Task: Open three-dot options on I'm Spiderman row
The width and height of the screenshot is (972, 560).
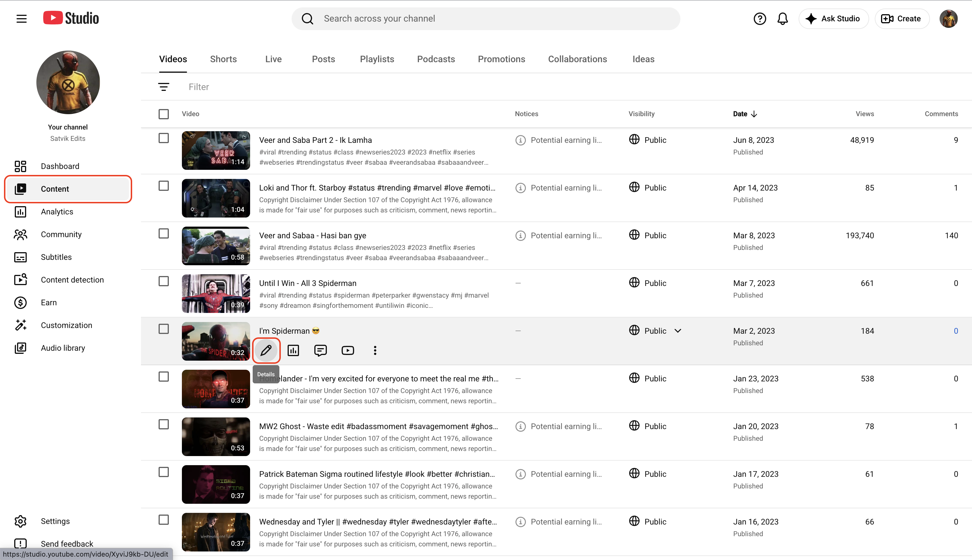Action: [375, 350]
